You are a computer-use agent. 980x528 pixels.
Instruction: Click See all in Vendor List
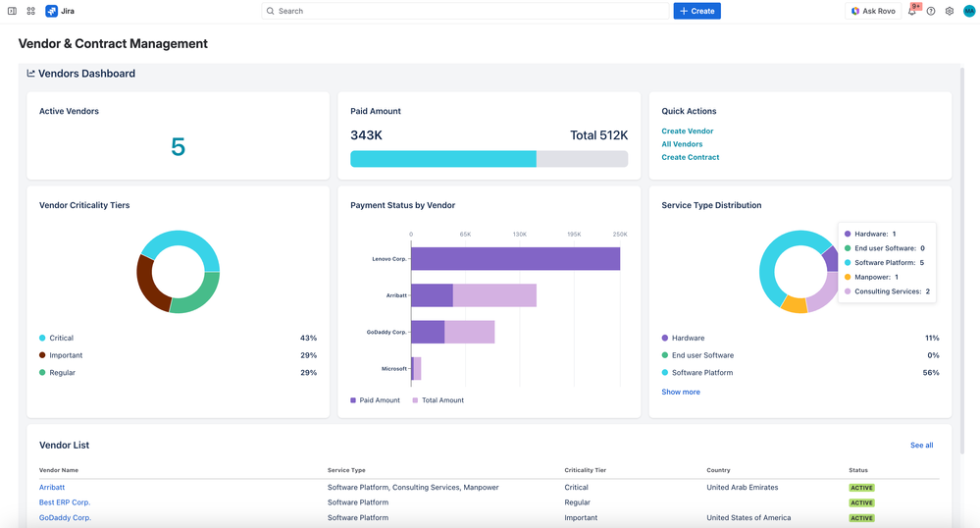coord(921,446)
